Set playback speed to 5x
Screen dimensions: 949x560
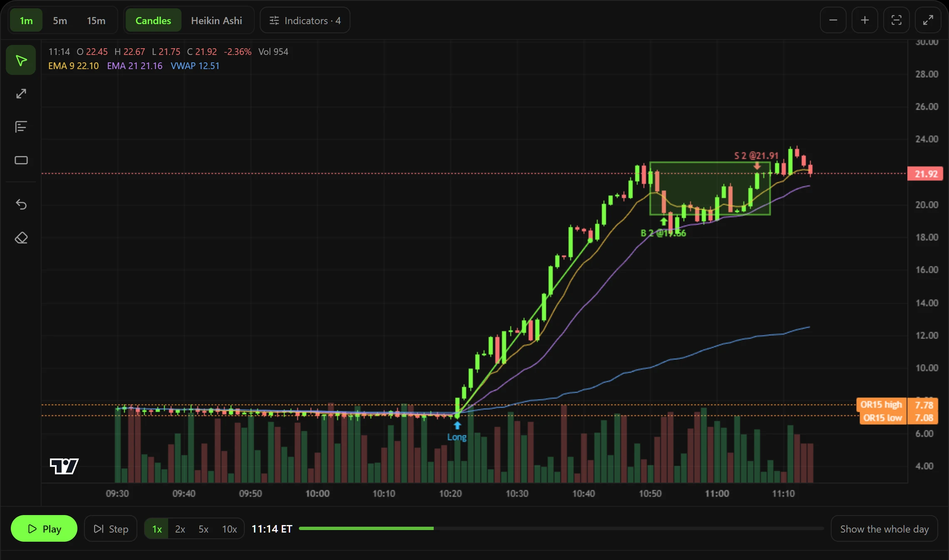(203, 529)
